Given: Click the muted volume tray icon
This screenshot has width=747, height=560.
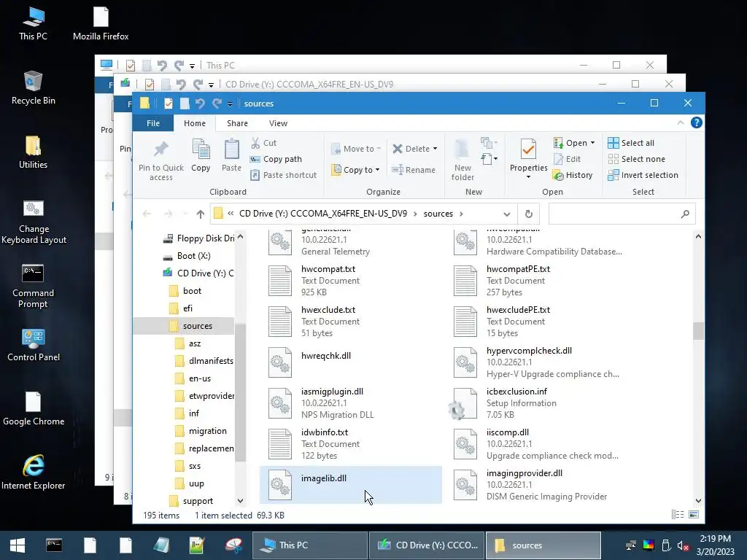Looking at the screenshot, I should pos(683,545).
